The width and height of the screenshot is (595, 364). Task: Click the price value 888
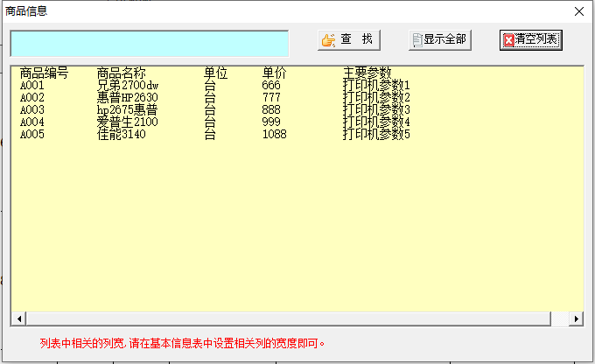(271, 109)
